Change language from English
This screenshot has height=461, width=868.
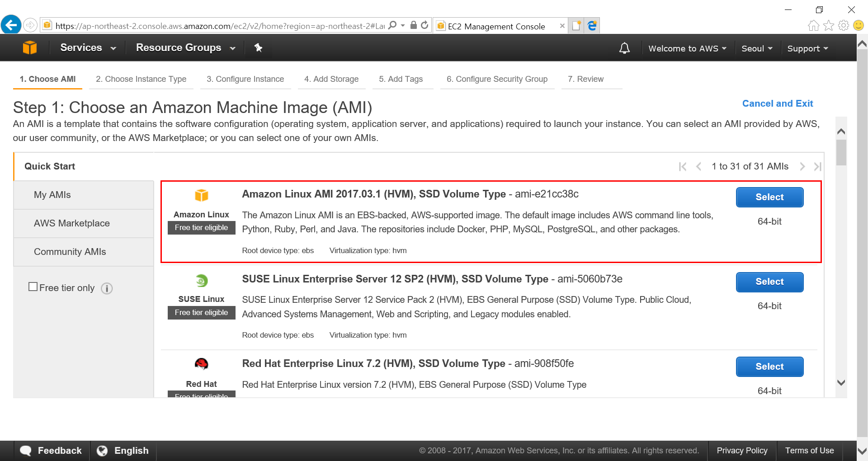123,451
